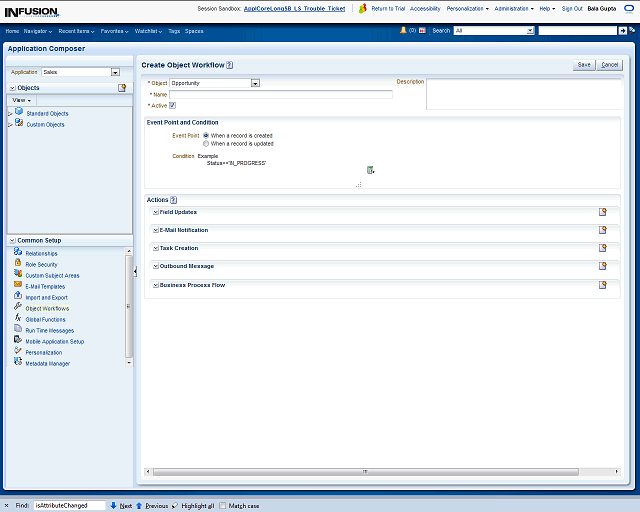Open the Administration menu
The height and width of the screenshot is (512, 640).
(x=514, y=8)
